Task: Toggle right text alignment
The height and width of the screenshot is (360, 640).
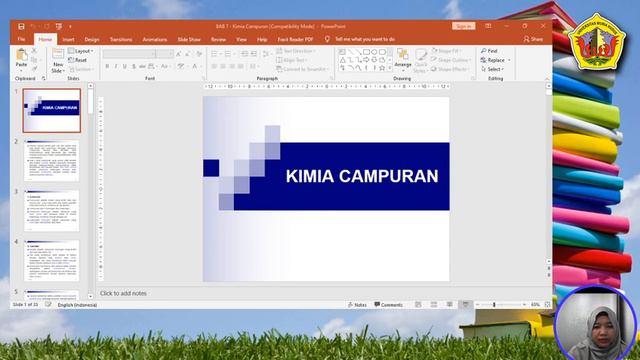Action: [232, 66]
